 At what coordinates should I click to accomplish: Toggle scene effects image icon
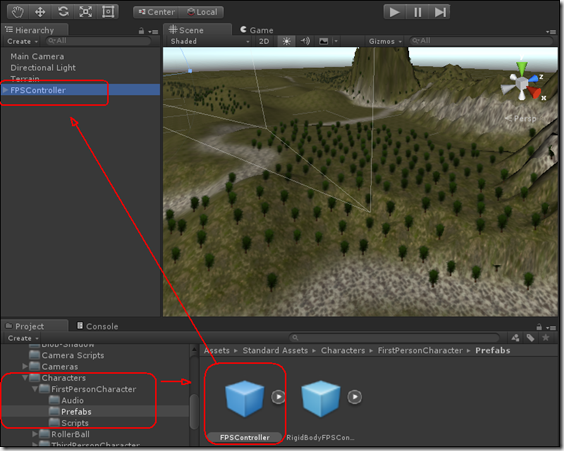324,41
